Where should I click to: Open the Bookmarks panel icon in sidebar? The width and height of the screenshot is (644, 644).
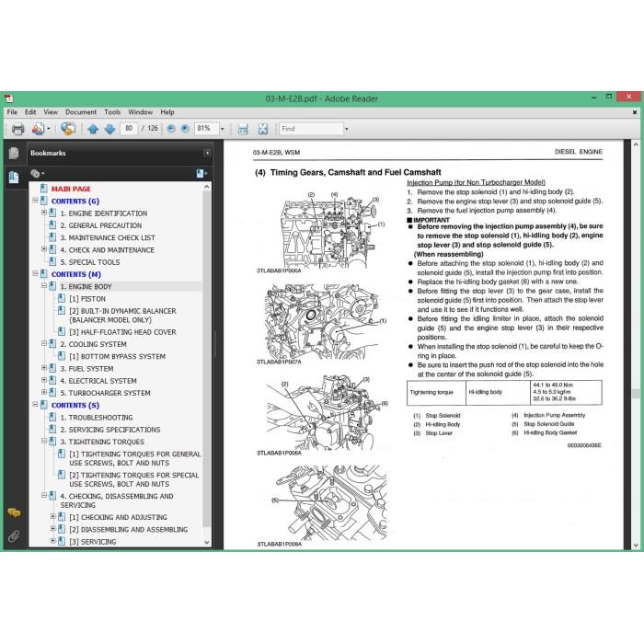click(14, 177)
